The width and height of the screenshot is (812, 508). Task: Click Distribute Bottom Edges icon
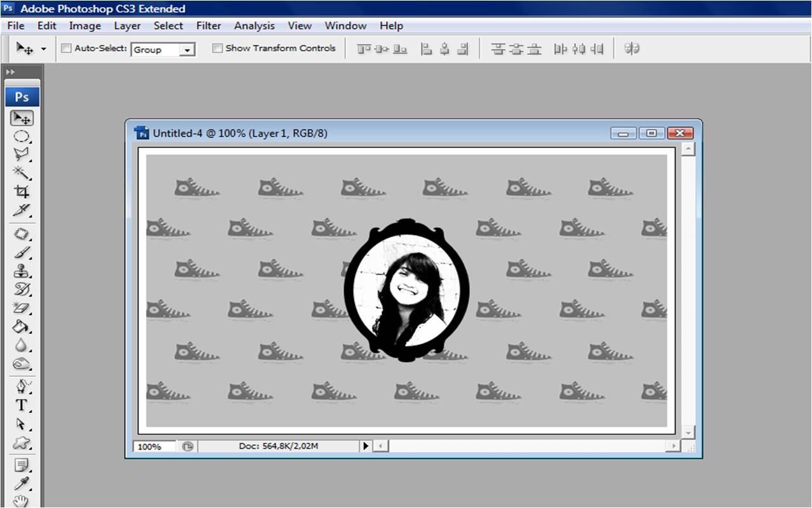[x=535, y=49]
